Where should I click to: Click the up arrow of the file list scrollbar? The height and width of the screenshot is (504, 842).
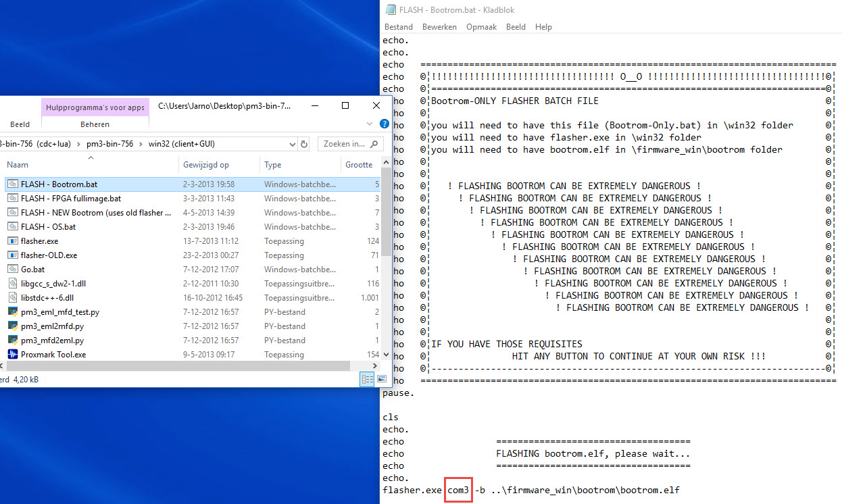pos(386,162)
